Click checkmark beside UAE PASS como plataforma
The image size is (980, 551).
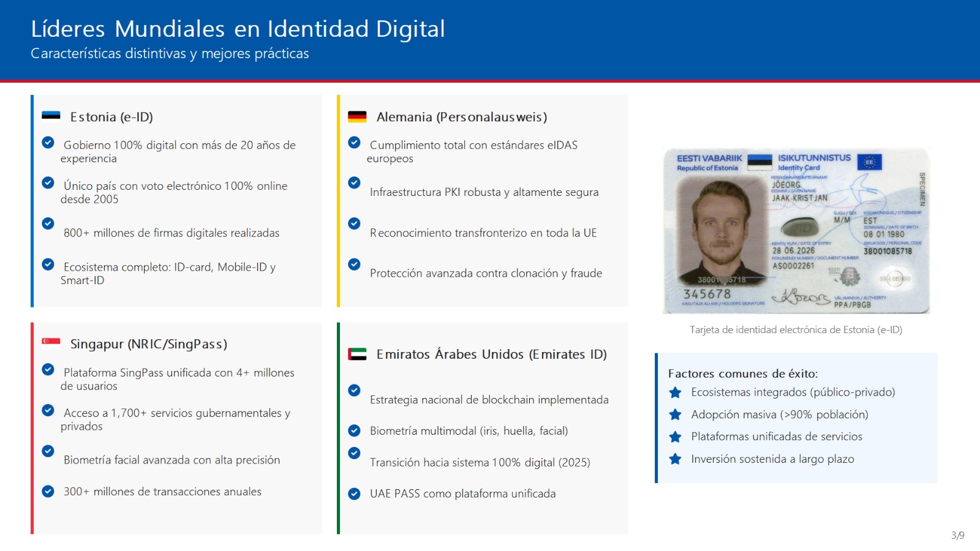tap(354, 493)
